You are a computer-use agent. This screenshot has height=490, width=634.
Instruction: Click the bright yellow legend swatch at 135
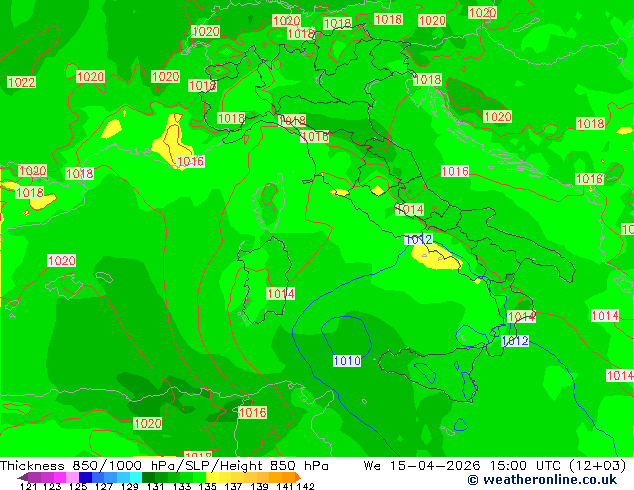[x=212, y=477]
